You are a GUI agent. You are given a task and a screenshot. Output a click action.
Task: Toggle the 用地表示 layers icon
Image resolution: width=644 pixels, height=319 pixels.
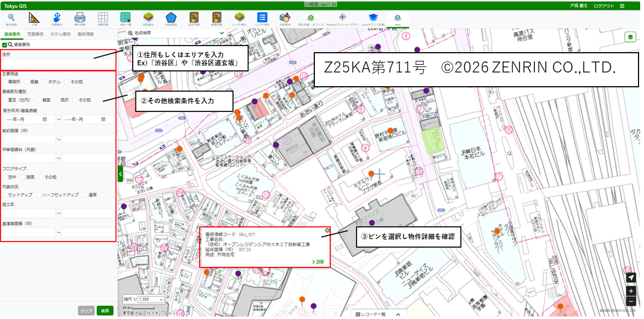[x=148, y=19]
